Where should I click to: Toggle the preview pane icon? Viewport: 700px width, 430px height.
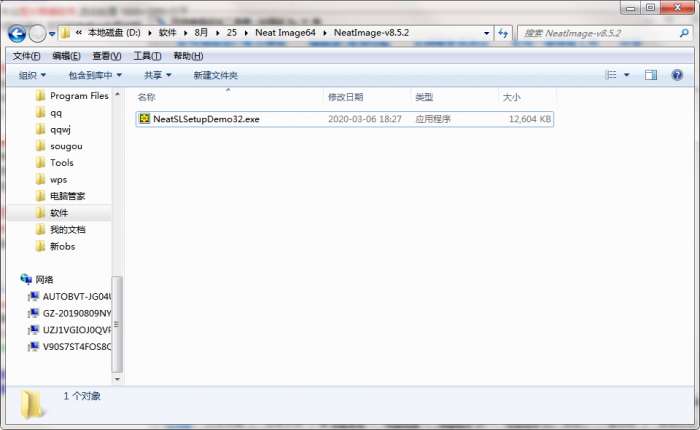click(650, 75)
